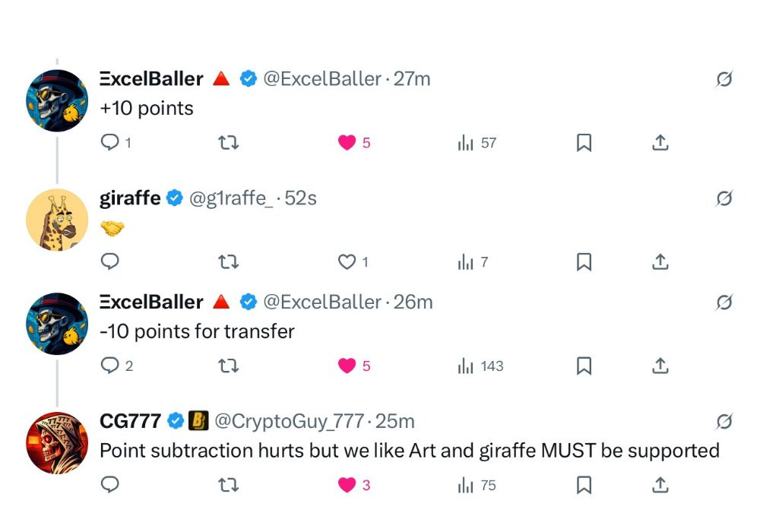Screen dimensions: 760x532
Task: Open Grok icon on CG777's tweet
Action: click(724, 421)
